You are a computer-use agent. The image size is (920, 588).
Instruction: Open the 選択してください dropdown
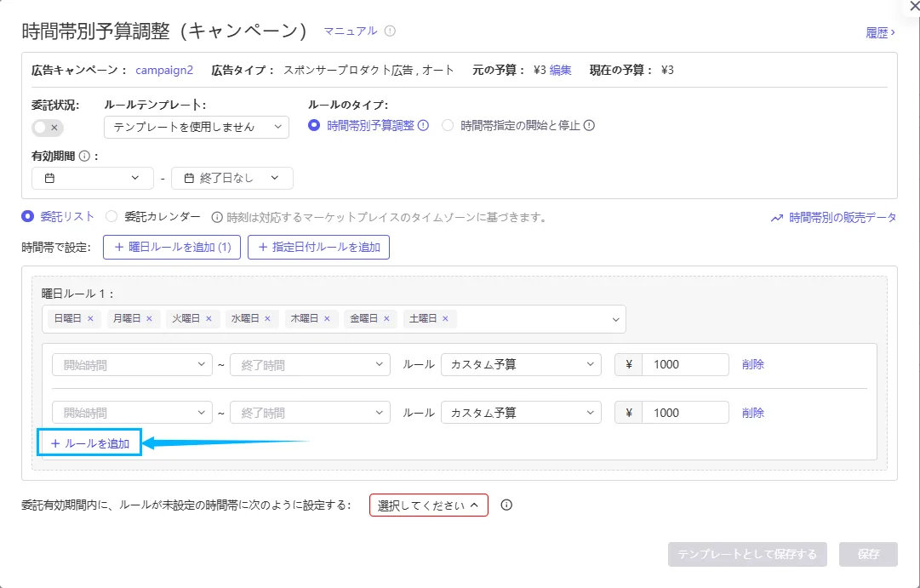tap(429, 505)
